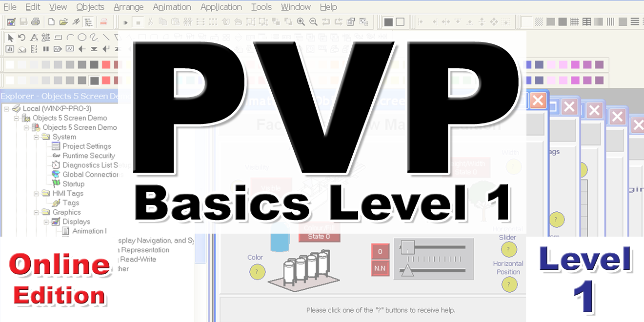The image size is (644, 322).
Task: Click the Zoom In magnifier icon
Action: click(301, 22)
